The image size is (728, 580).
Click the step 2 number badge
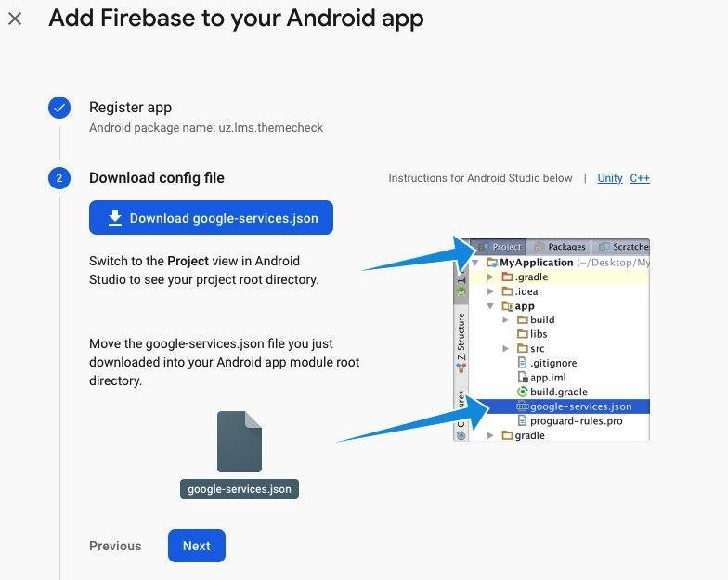click(59, 178)
